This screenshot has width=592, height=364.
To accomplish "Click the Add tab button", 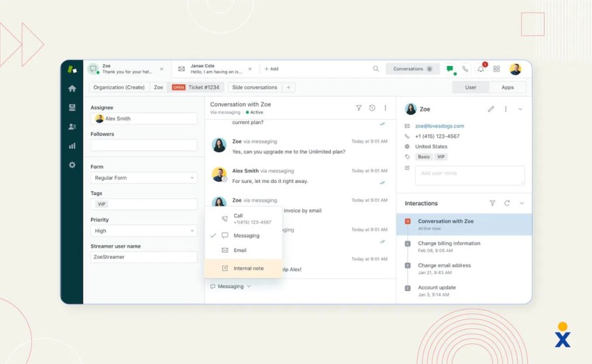I will (x=272, y=69).
